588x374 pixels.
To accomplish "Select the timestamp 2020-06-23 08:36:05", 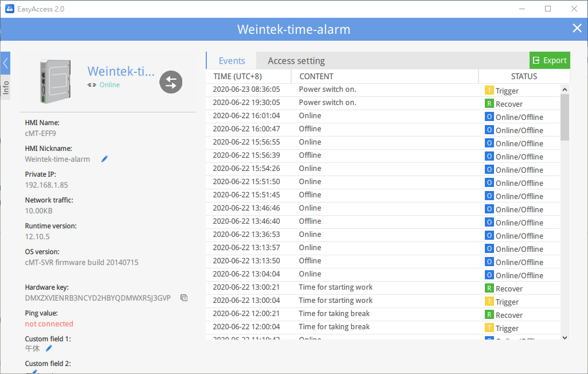I will click(246, 89).
